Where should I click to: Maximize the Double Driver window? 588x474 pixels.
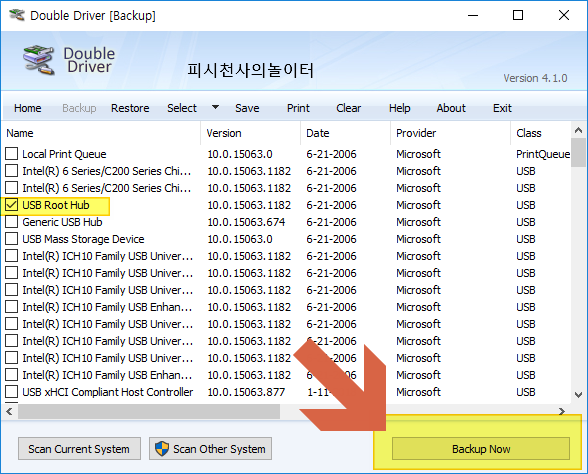tap(518, 15)
